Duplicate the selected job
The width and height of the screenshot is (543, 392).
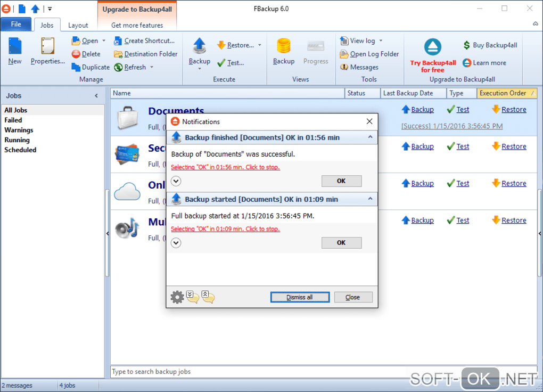coord(90,67)
